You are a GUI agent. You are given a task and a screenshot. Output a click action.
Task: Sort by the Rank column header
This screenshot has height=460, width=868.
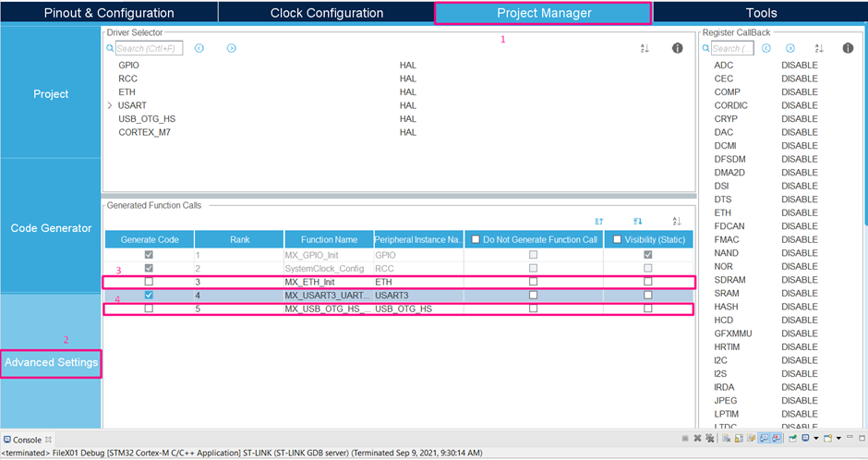point(239,239)
